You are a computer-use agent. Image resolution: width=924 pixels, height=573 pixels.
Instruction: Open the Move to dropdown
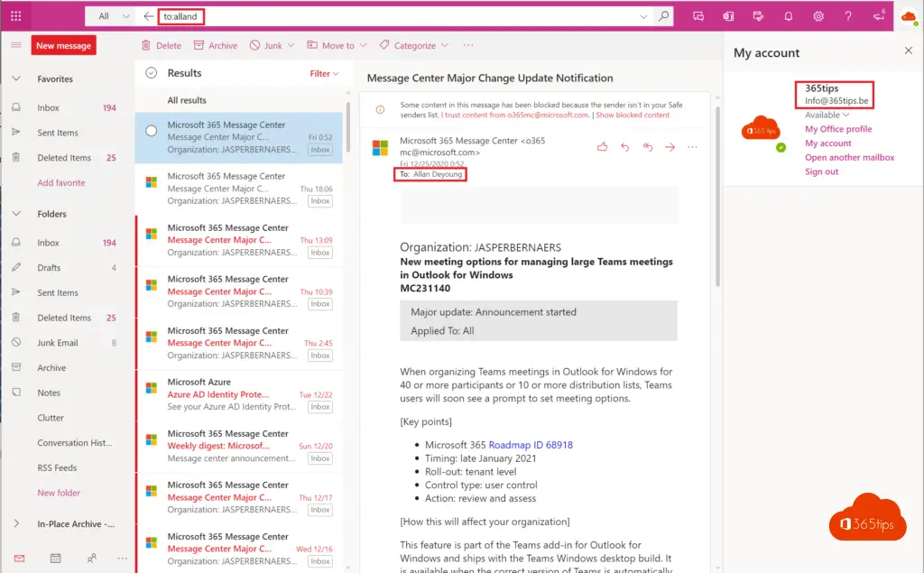pyautogui.click(x=337, y=45)
